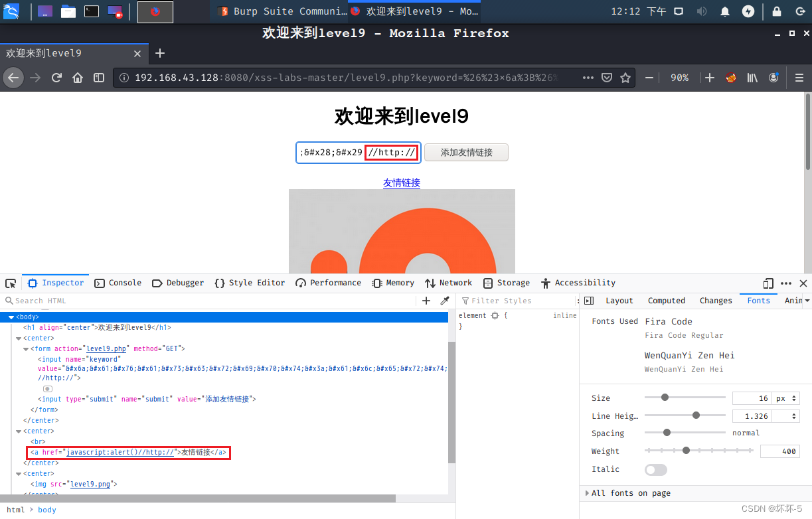The width and height of the screenshot is (812, 519).
Task: Create a new node with the plus icon
Action: point(426,300)
